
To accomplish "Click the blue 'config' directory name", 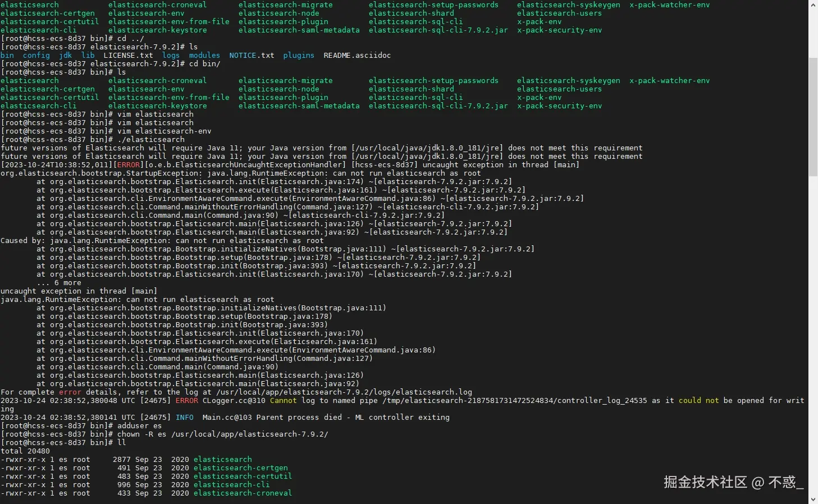I will (36, 56).
